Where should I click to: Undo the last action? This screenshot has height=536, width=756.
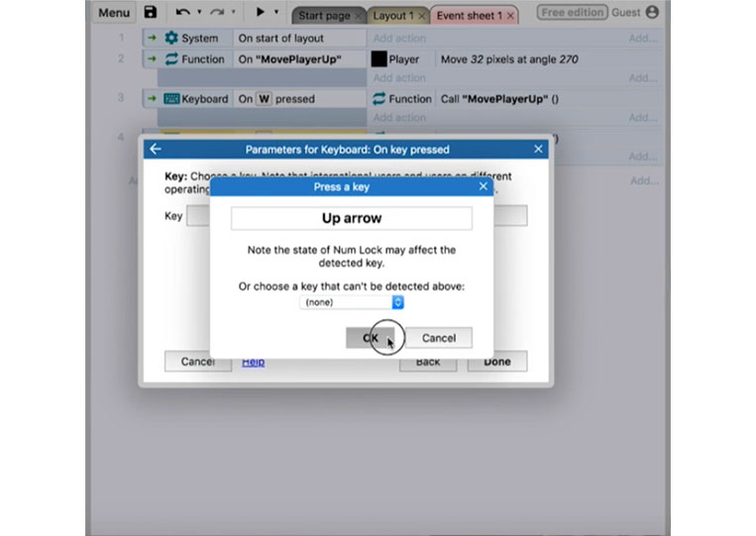click(182, 12)
